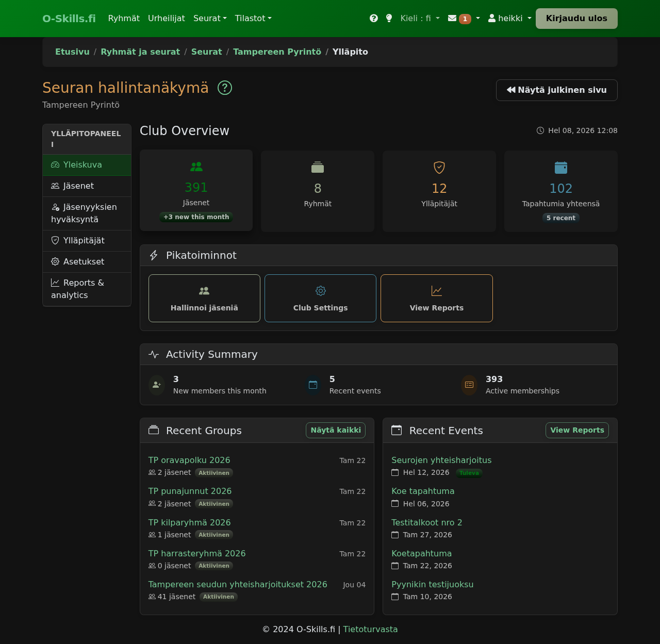Select Ryhmät in the top navigation
This screenshot has height=644, width=660.
124,18
